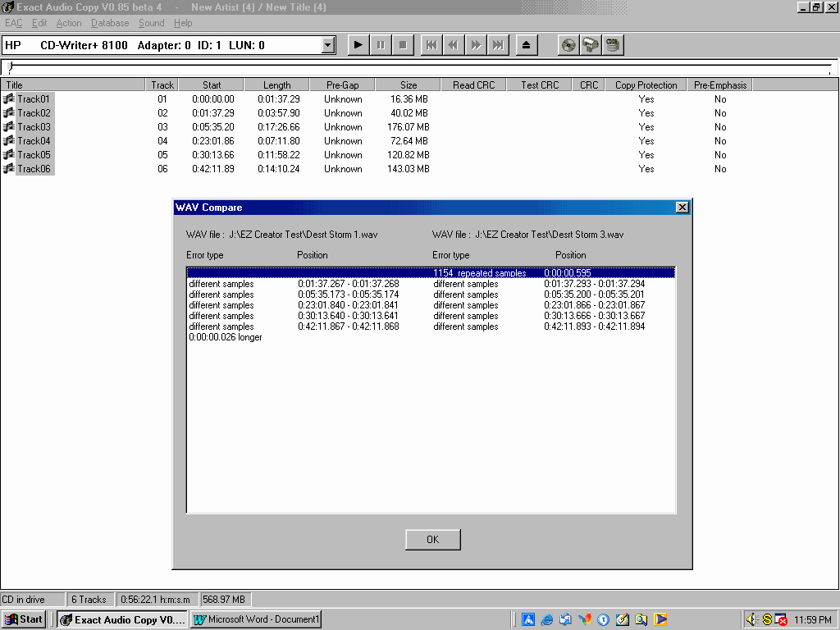Open the Action menu

point(69,23)
